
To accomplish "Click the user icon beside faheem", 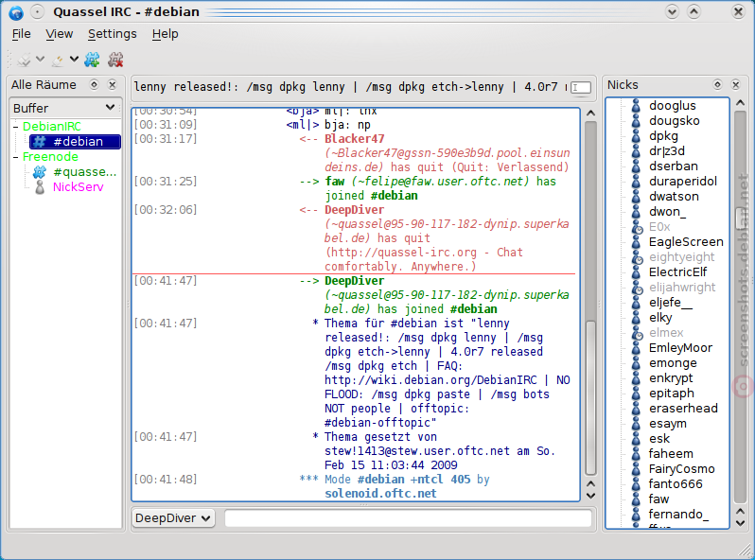I will (x=636, y=454).
